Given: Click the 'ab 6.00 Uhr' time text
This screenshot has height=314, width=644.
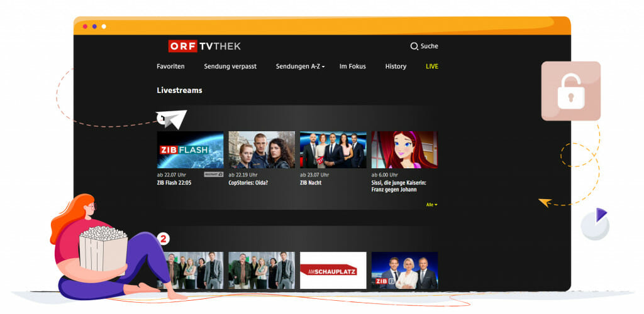Looking at the screenshot, I should (x=385, y=175).
